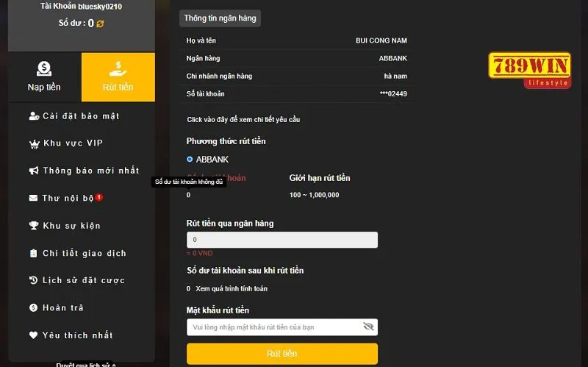Click the megaphone announcements icon
The image size is (588, 367).
pos(34,171)
